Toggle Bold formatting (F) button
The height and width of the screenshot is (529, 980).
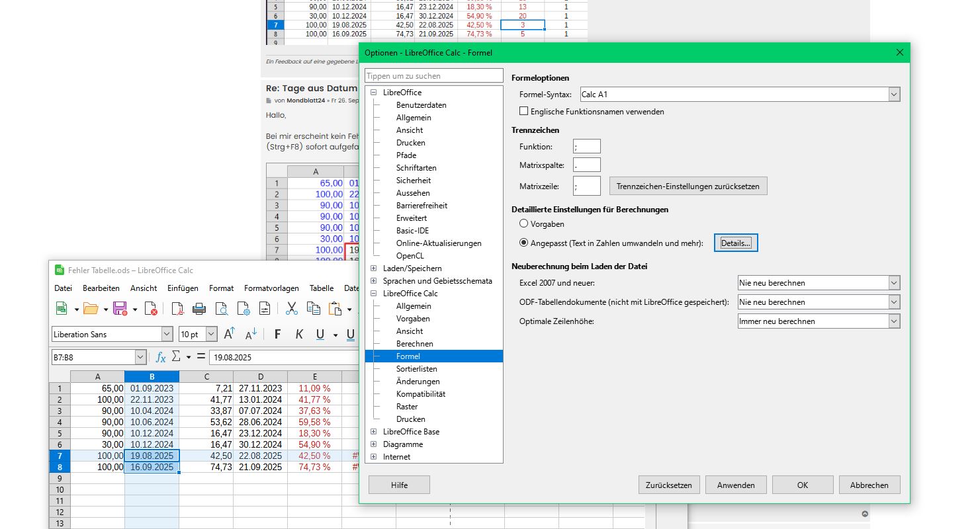pyautogui.click(x=277, y=335)
